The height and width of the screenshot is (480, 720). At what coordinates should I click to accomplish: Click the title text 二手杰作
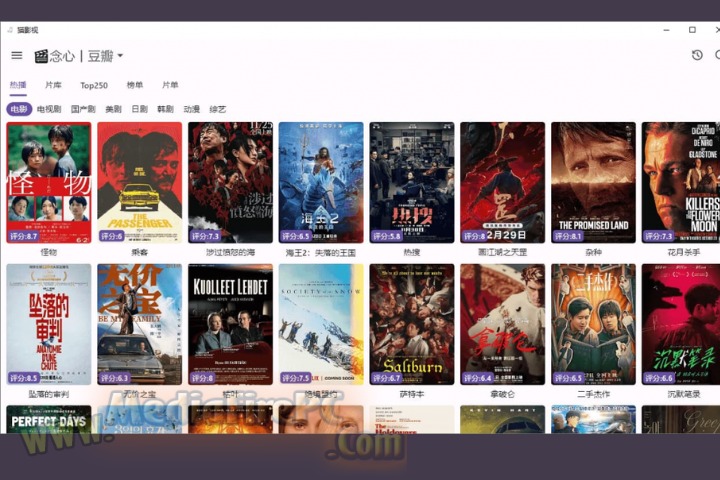593,394
